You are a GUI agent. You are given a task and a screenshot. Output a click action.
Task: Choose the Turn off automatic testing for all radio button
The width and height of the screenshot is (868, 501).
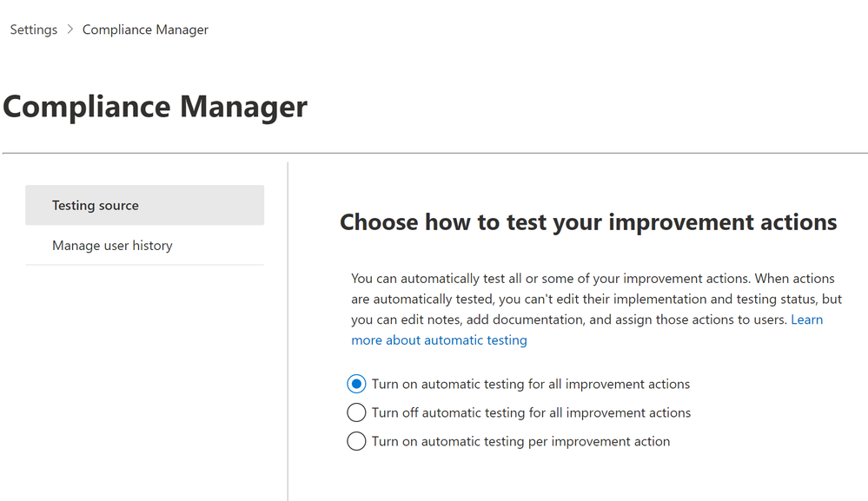coord(356,412)
